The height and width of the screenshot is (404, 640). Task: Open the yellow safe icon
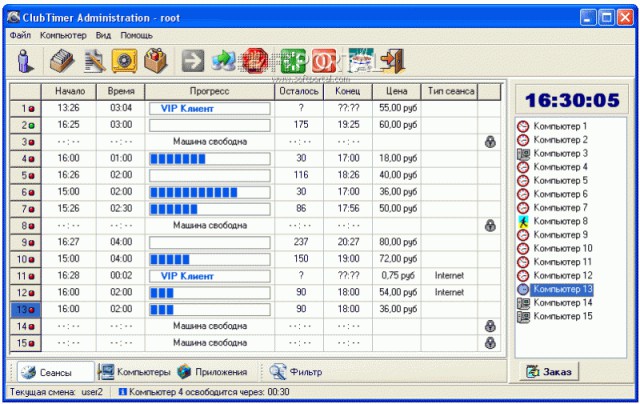point(124,61)
